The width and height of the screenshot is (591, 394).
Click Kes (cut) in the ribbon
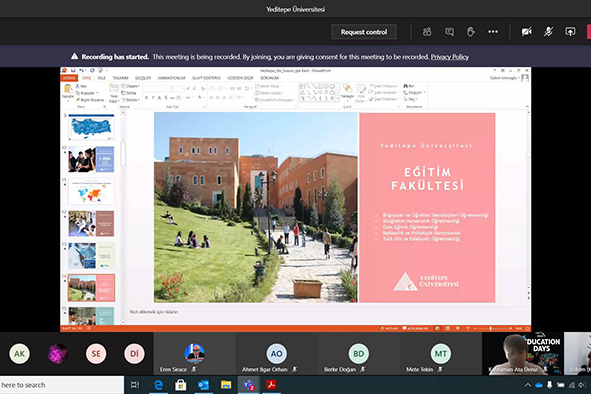(81, 86)
